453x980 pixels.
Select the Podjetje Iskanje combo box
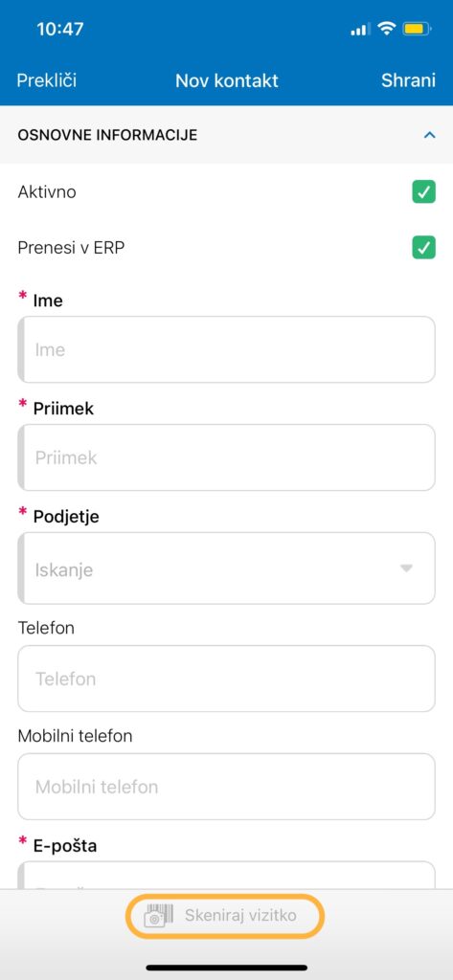(x=226, y=568)
